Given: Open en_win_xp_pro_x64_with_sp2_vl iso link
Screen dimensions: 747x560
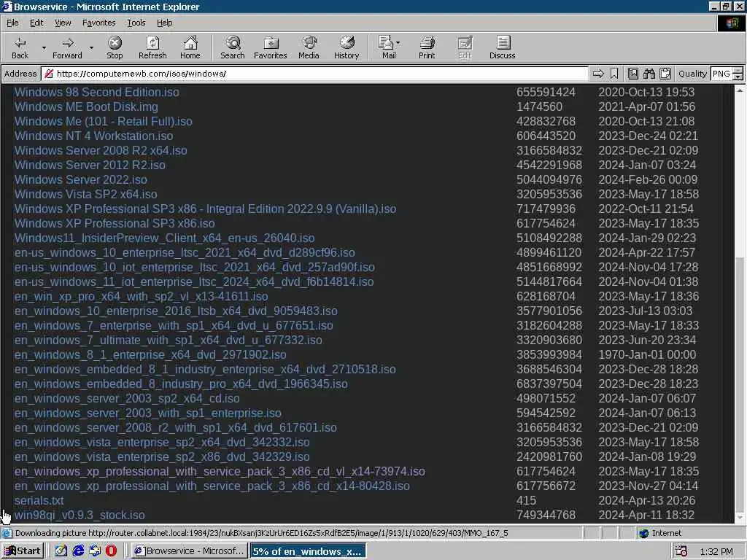Looking at the screenshot, I should click(141, 297).
